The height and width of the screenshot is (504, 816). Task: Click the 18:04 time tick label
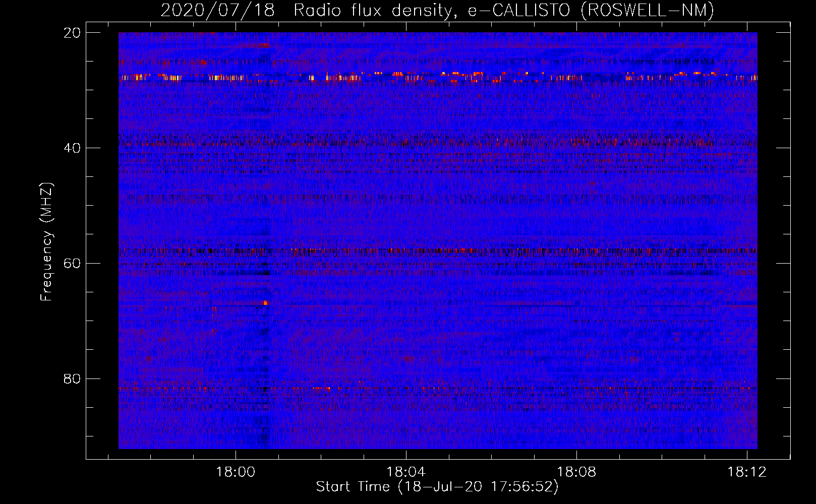pyautogui.click(x=406, y=472)
